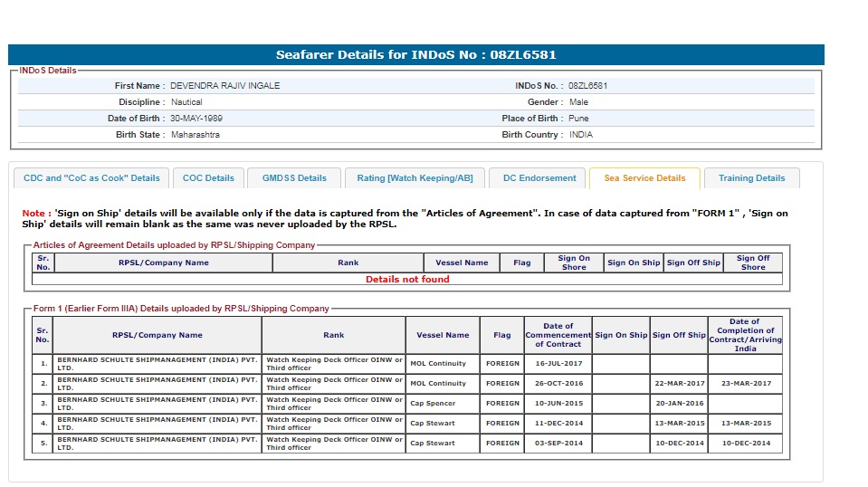Click the Seafarer Details page title banner

click(x=416, y=55)
